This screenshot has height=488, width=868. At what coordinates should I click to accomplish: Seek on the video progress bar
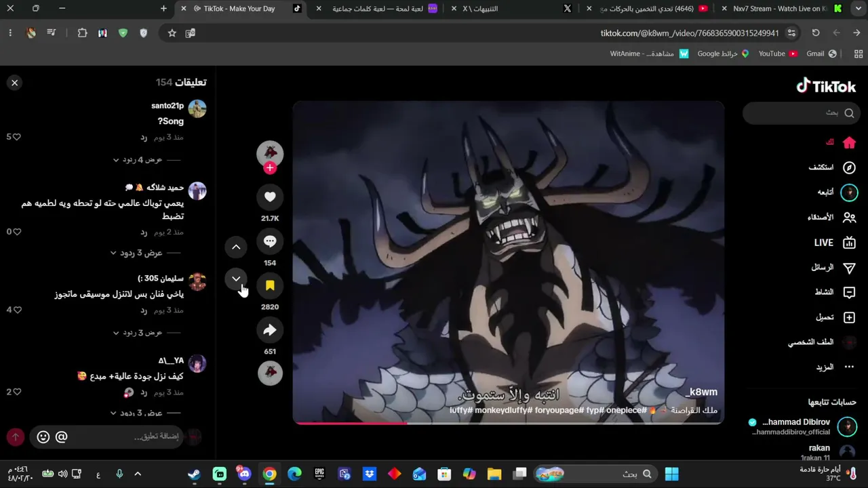pos(509,423)
